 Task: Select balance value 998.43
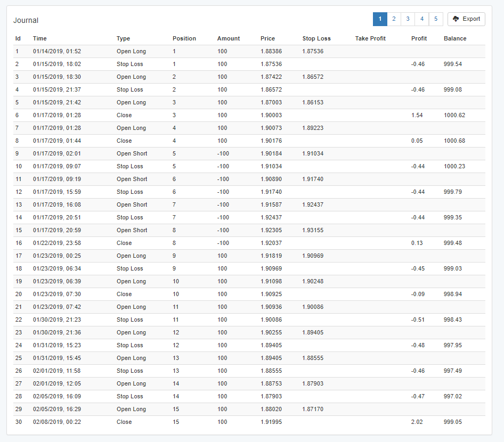click(x=453, y=320)
